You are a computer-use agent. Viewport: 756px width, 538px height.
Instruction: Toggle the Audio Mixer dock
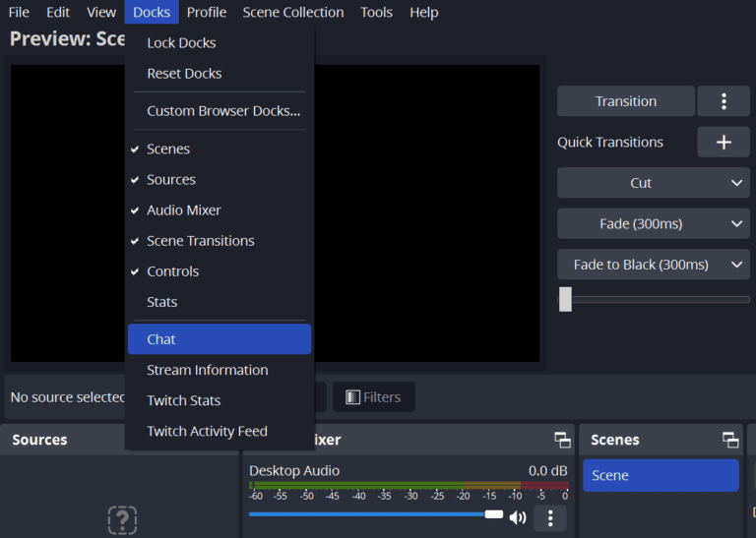pos(220,210)
